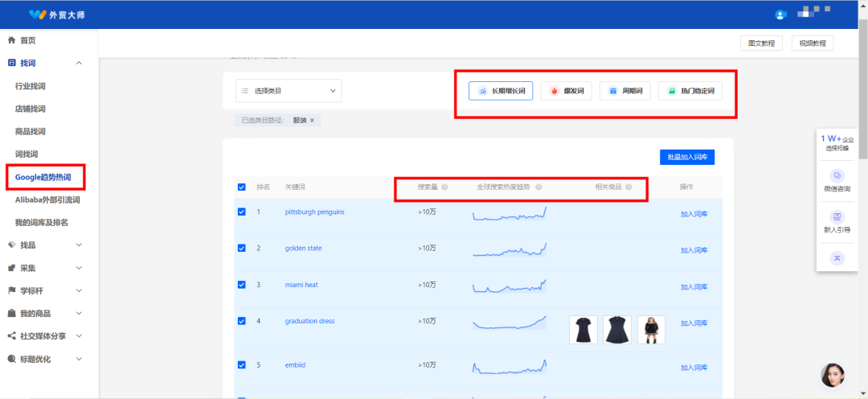The width and height of the screenshot is (868, 399).
Task: Uncheck the miami heat row checkbox
Action: pos(241,284)
